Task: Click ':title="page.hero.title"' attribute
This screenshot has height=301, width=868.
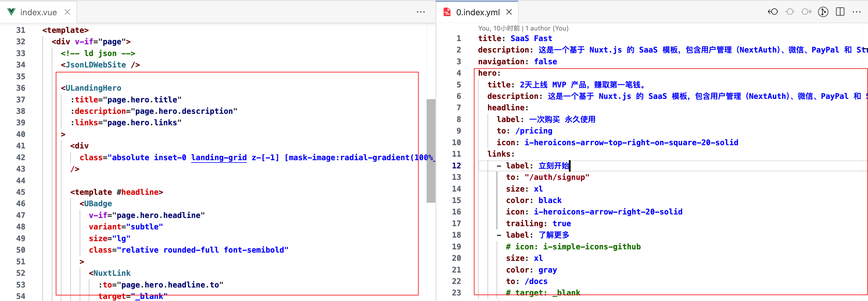Action: tap(126, 99)
